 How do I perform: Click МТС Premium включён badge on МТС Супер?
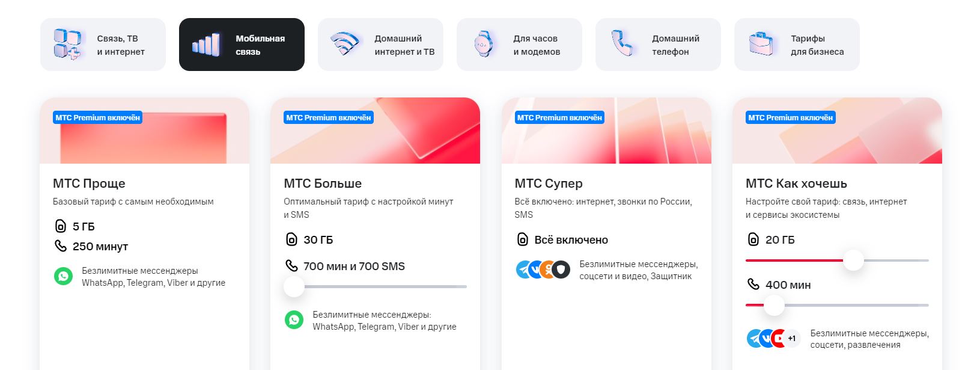(559, 118)
